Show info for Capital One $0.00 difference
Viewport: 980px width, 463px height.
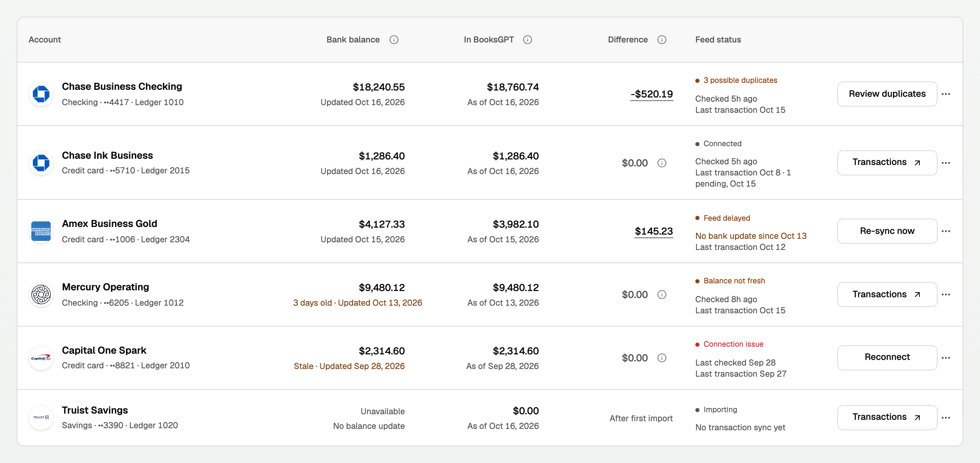pyautogui.click(x=662, y=358)
